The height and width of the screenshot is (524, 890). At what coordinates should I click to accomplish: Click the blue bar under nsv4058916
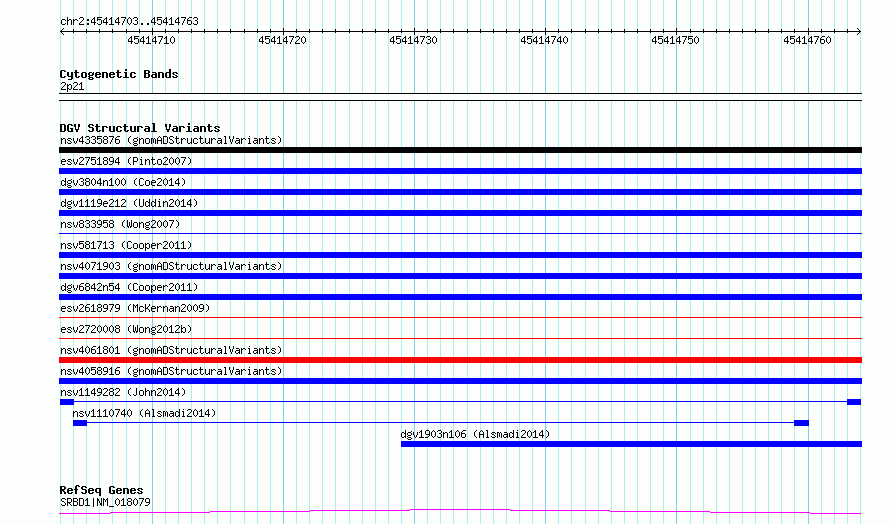pos(460,381)
